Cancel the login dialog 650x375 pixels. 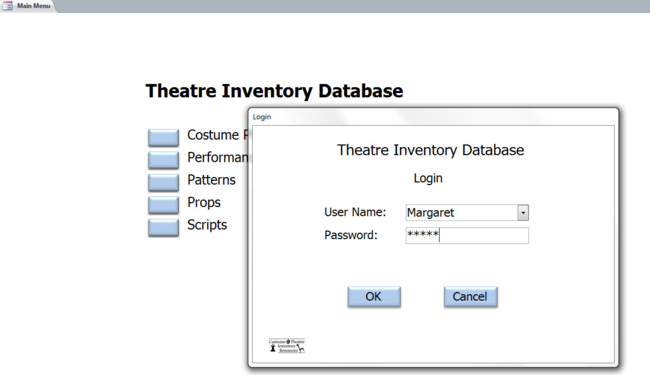click(x=471, y=297)
